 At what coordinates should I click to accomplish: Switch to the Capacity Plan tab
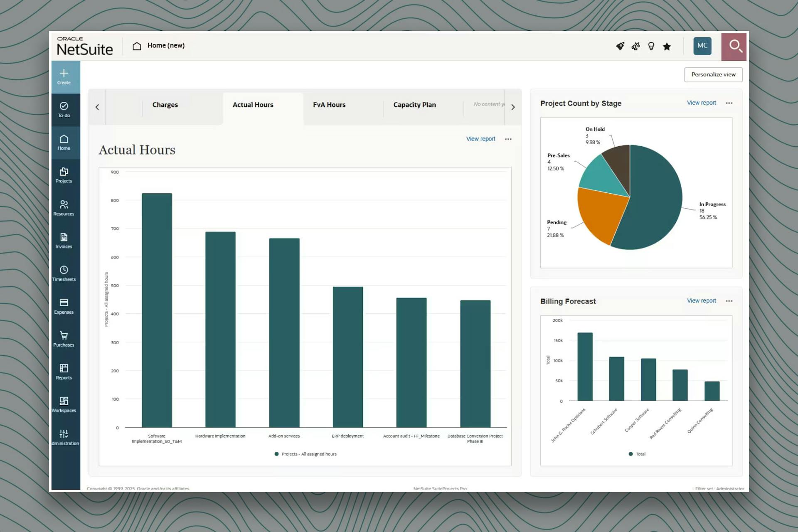point(414,105)
